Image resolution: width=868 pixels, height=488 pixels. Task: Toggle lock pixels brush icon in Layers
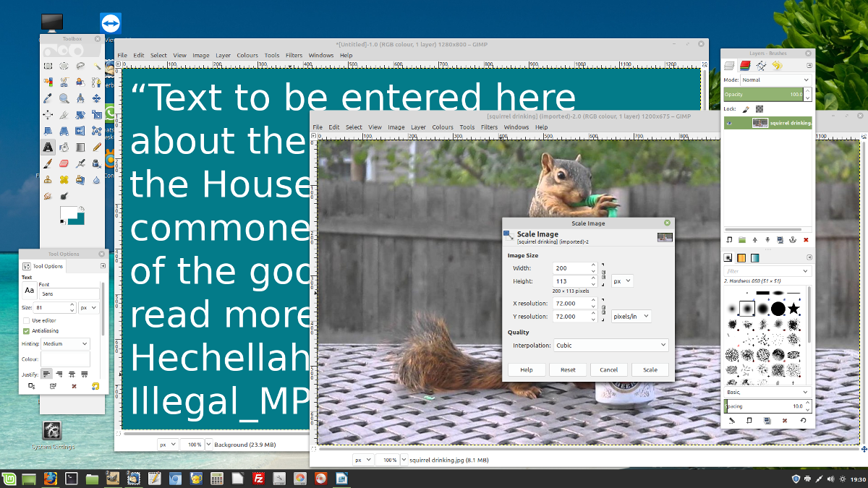pos(746,109)
